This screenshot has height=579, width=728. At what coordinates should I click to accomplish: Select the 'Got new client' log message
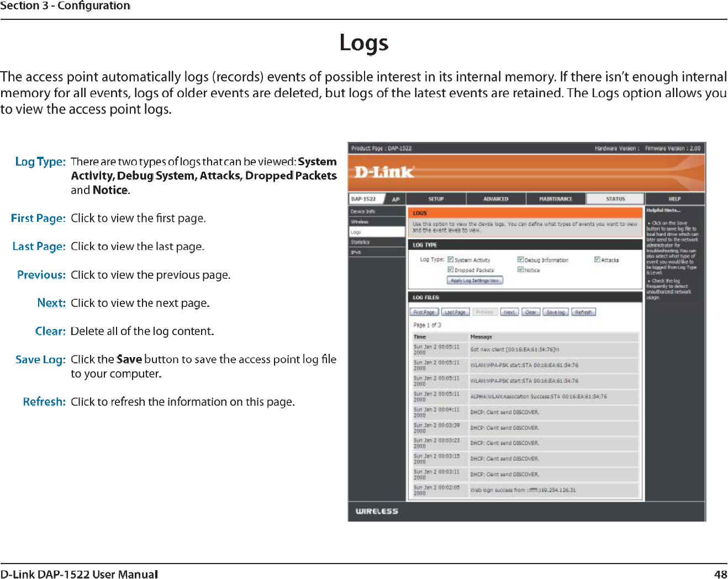pyautogui.click(x=515, y=349)
